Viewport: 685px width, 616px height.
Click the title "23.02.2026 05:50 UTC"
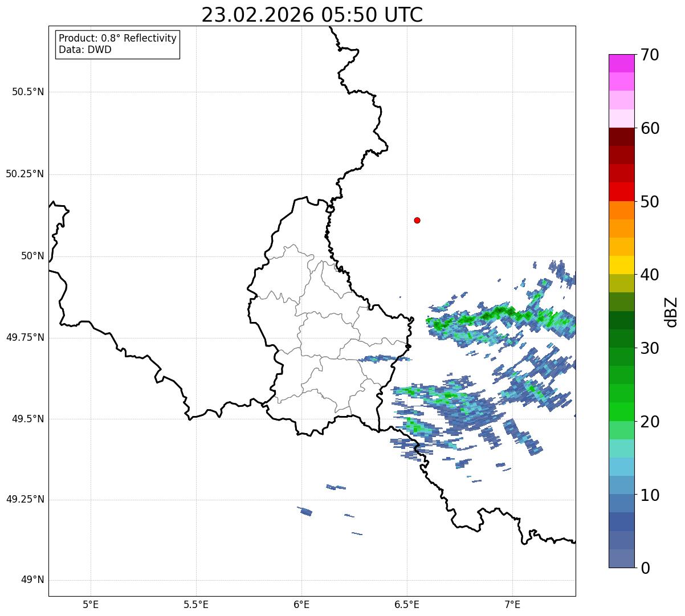(x=312, y=15)
